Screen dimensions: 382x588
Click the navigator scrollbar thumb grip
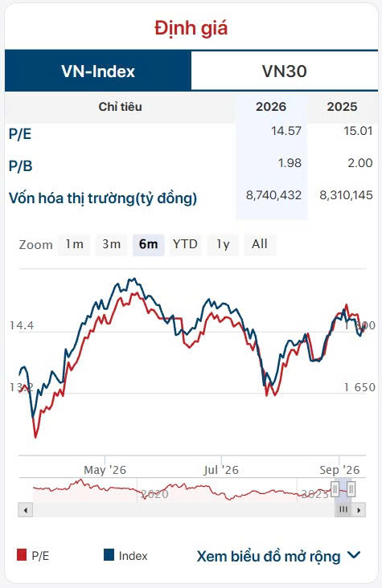click(343, 509)
